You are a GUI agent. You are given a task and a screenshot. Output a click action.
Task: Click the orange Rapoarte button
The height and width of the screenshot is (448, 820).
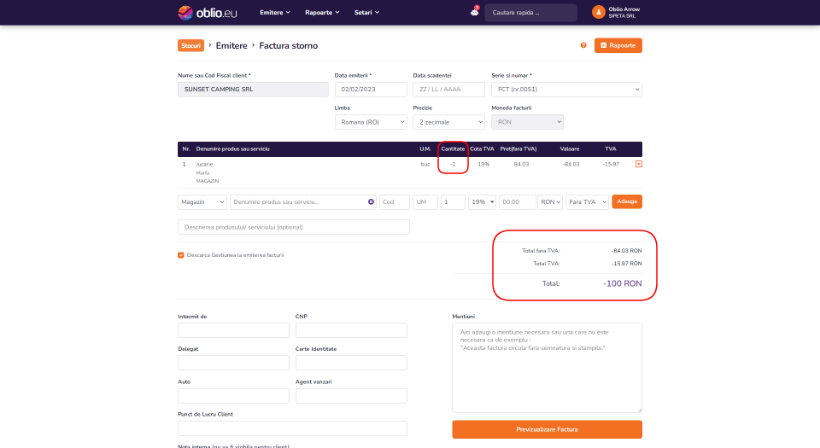(618, 45)
